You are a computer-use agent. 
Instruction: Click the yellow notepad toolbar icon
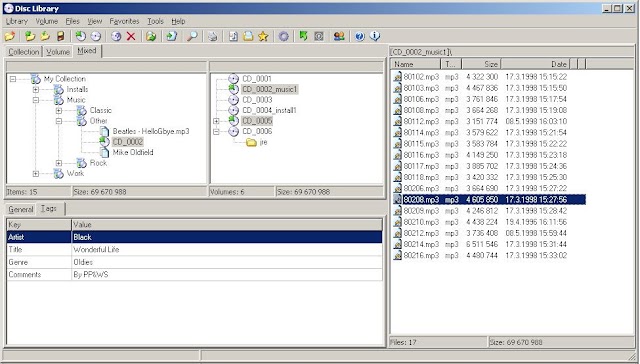(x=248, y=36)
